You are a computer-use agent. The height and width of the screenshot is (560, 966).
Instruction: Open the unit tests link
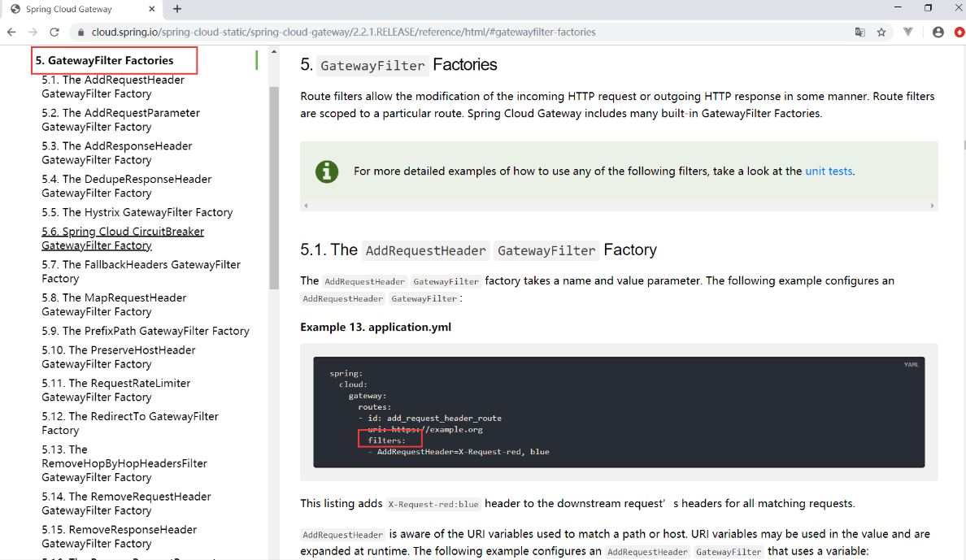pos(829,171)
